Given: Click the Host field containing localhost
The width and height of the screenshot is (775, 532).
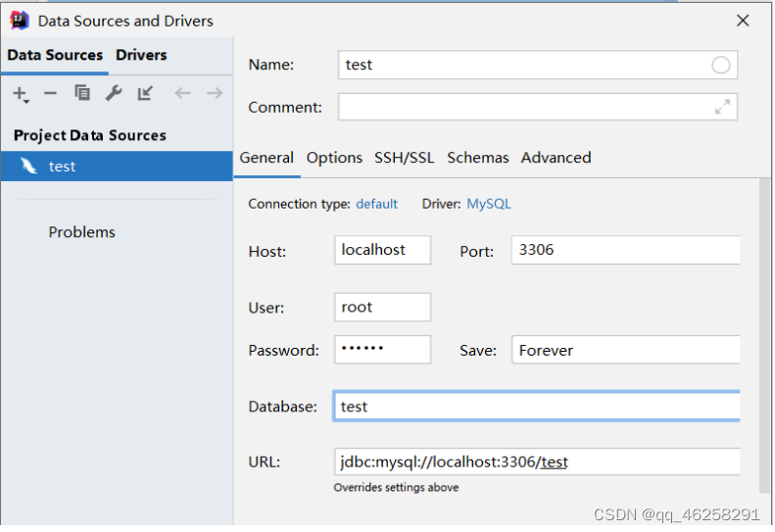Looking at the screenshot, I should [x=382, y=250].
